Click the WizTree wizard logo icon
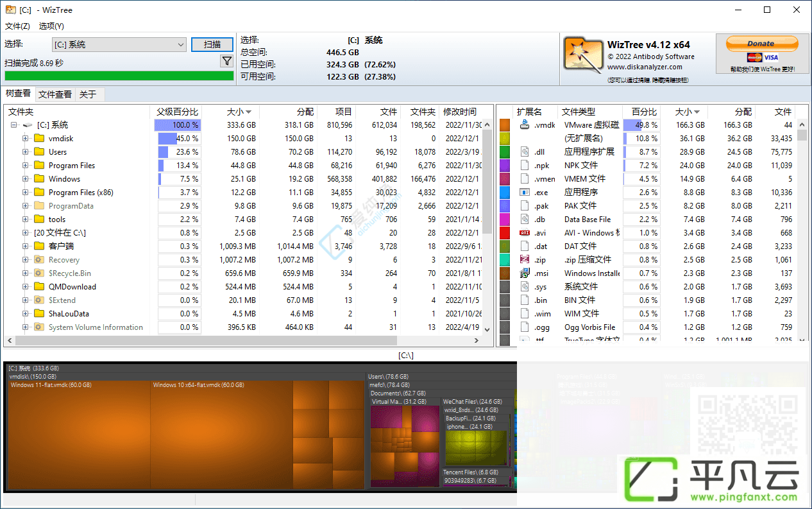This screenshot has width=812, height=509. click(583, 53)
